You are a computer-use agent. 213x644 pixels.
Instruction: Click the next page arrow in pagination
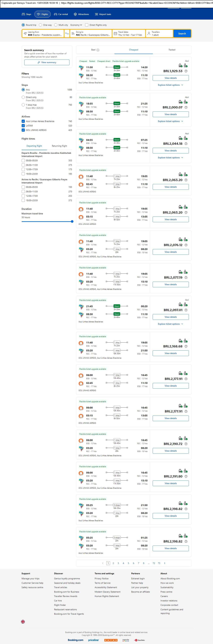165,563
